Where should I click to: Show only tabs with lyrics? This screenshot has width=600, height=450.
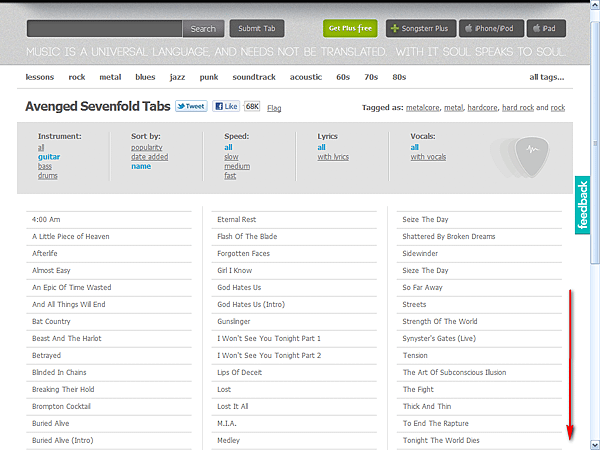click(333, 157)
